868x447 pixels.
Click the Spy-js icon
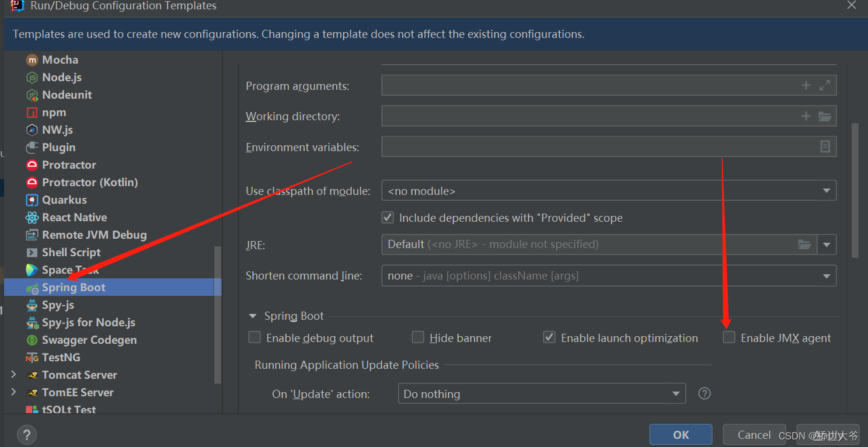pos(32,305)
